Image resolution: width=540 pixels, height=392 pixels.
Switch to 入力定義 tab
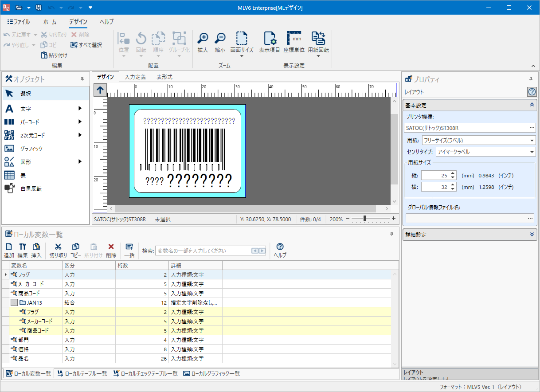coord(135,77)
